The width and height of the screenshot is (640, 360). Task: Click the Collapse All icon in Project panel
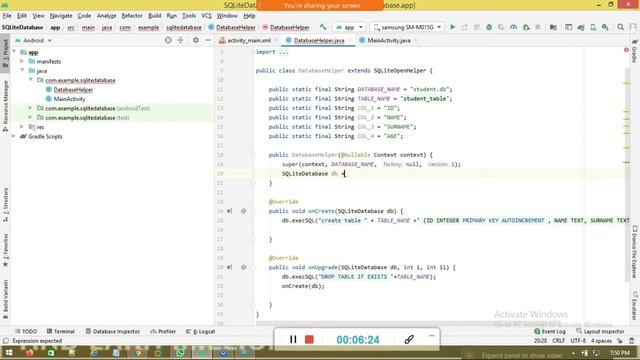tap(180, 40)
